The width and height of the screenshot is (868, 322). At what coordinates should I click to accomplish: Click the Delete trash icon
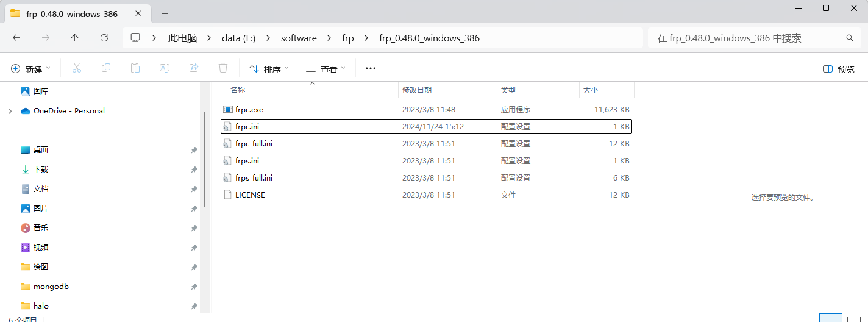coord(223,68)
